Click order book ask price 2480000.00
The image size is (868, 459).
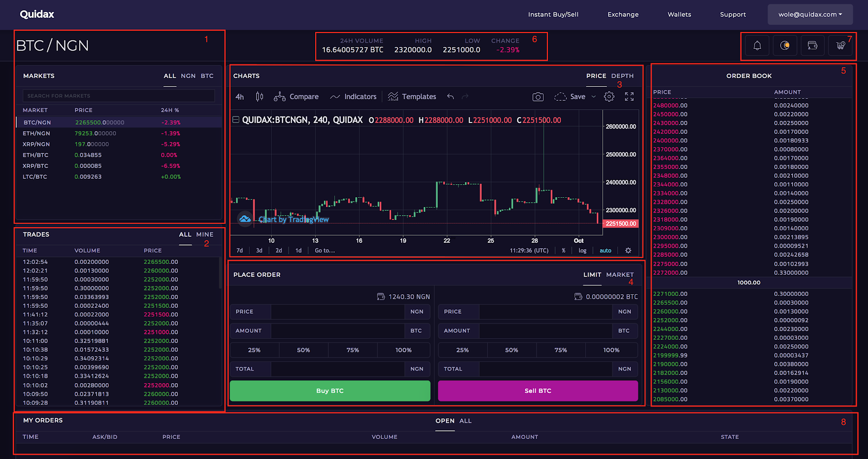pos(670,106)
